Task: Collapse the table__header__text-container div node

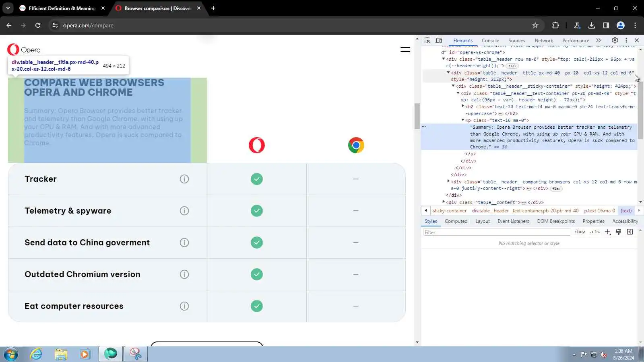Action: (458, 93)
